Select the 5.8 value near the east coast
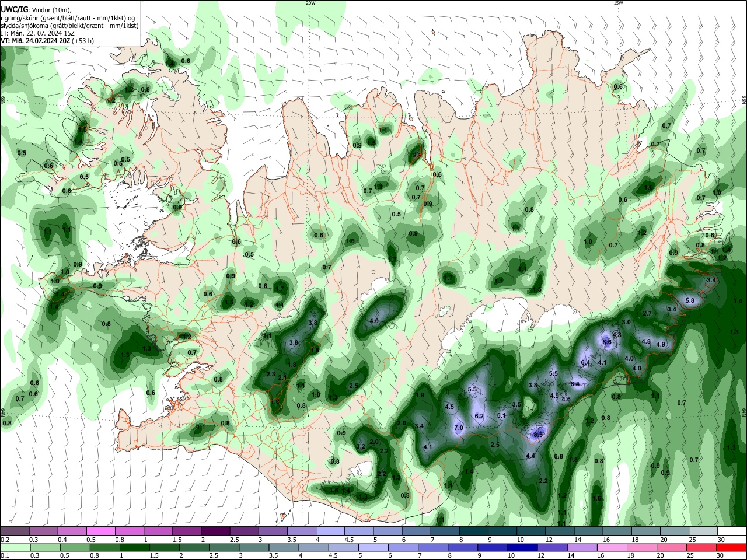The image size is (747, 560). tap(690, 300)
